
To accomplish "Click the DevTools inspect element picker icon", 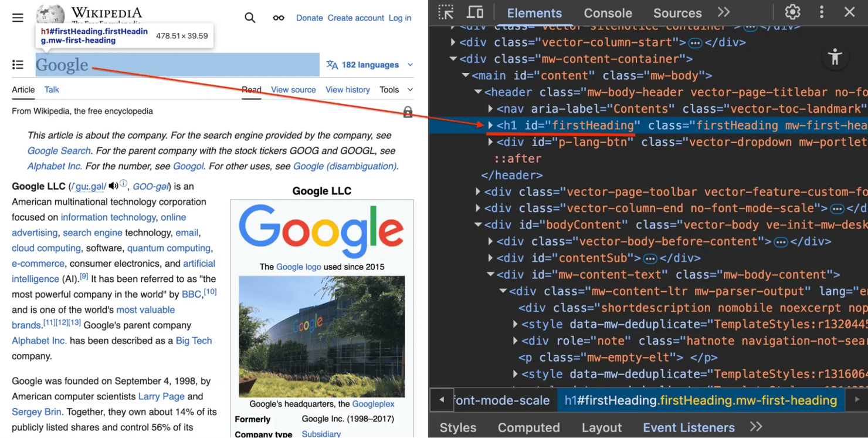I will coord(446,12).
